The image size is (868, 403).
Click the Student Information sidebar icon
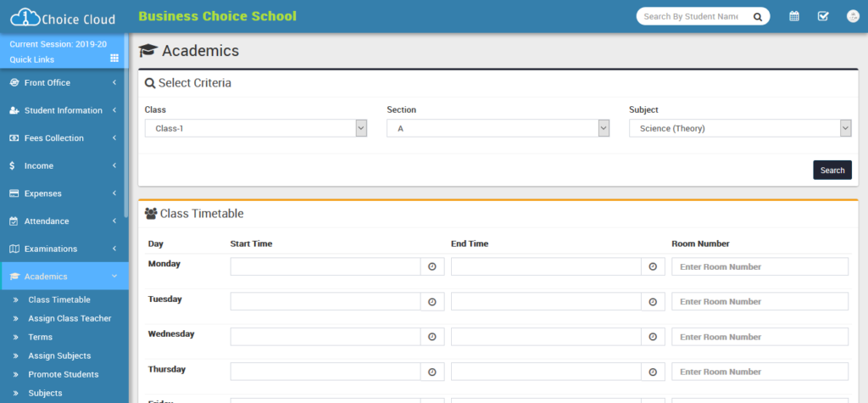coord(14,110)
